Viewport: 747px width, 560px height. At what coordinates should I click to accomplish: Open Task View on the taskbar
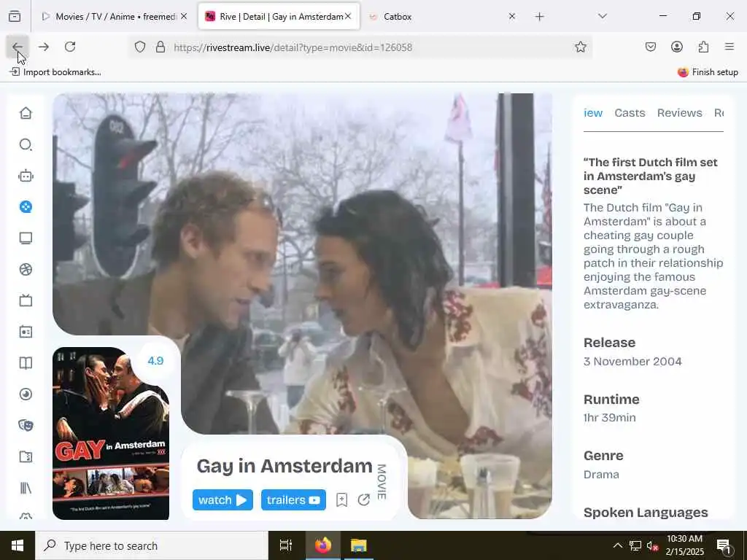(x=286, y=545)
